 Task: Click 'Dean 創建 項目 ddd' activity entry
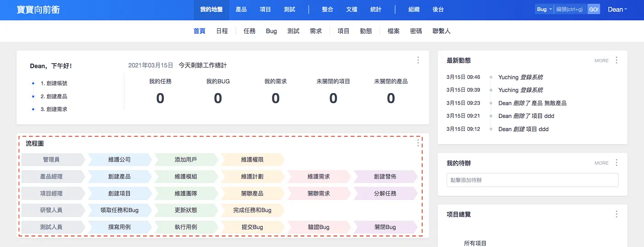click(523, 129)
